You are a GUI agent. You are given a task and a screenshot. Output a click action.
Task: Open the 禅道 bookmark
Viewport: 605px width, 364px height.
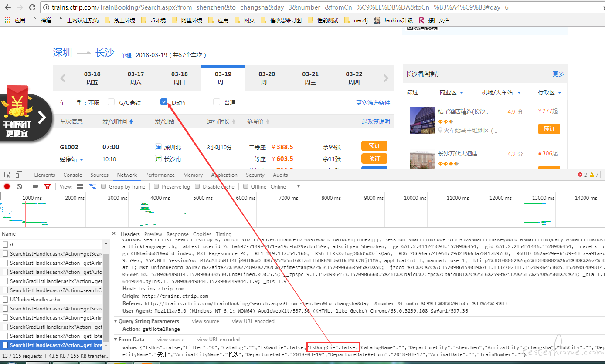click(41, 20)
